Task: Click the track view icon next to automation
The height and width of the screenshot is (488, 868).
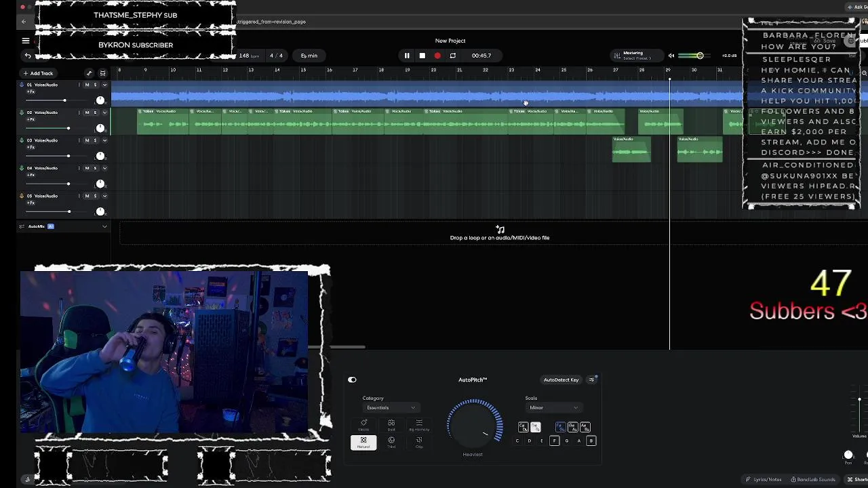Action: tap(103, 73)
